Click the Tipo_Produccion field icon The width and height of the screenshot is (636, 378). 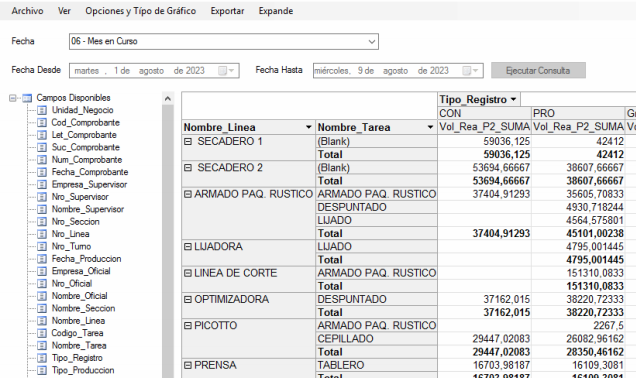pyautogui.click(x=42, y=370)
